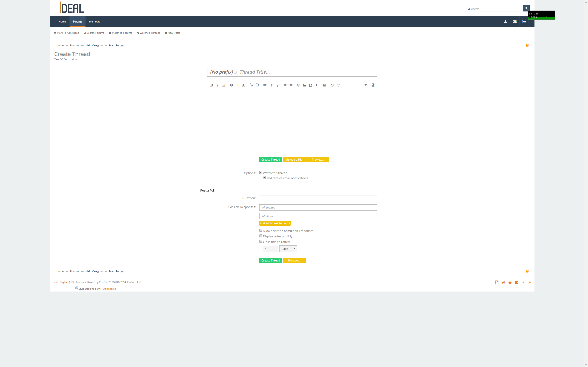588x367 pixels.
Task: Check Display votes publicly
Action: click(x=261, y=236)
